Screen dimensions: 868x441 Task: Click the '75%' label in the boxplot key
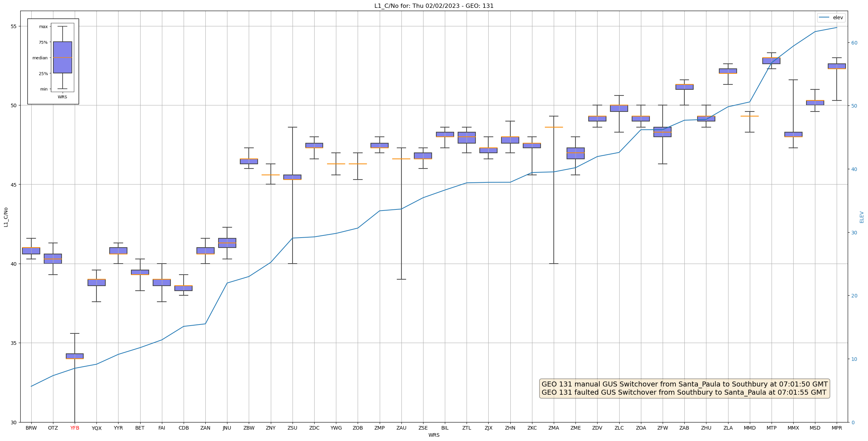pyautogui.click(x=43, y=42)
